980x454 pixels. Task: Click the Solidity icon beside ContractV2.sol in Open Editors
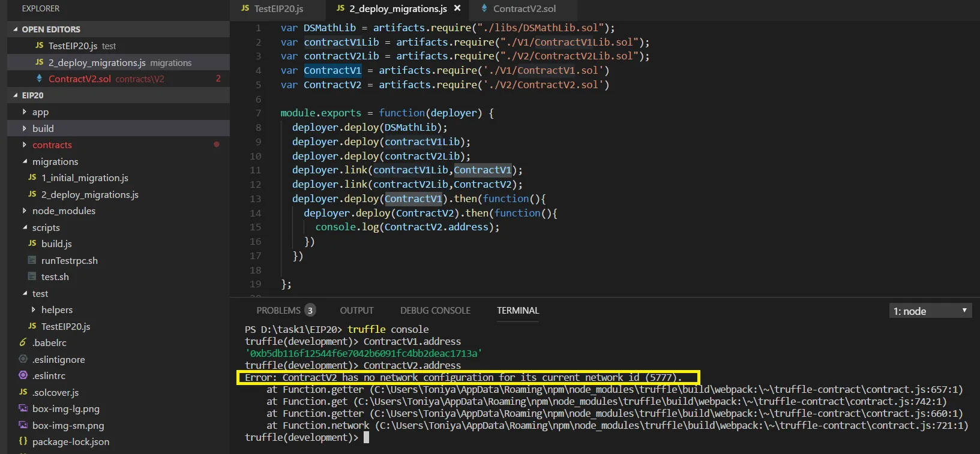coord(40,79)
